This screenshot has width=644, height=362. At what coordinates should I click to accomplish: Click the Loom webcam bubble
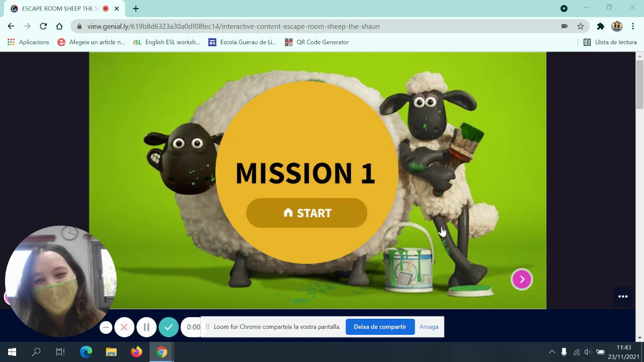pyautogui.click(x=60, y=282)
